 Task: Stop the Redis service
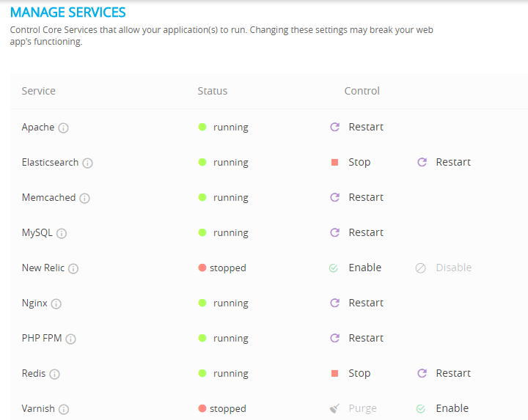351,373
